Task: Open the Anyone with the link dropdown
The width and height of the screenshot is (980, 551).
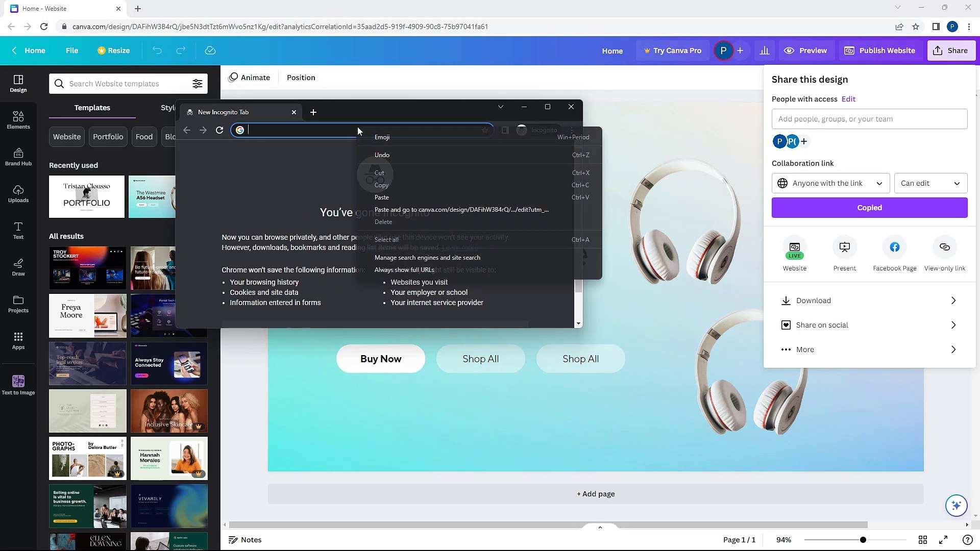Action: [x=830, y=183]
